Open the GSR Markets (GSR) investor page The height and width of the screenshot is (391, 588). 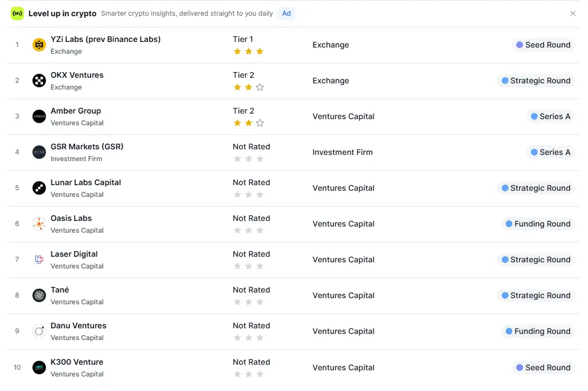pos(87,147)
